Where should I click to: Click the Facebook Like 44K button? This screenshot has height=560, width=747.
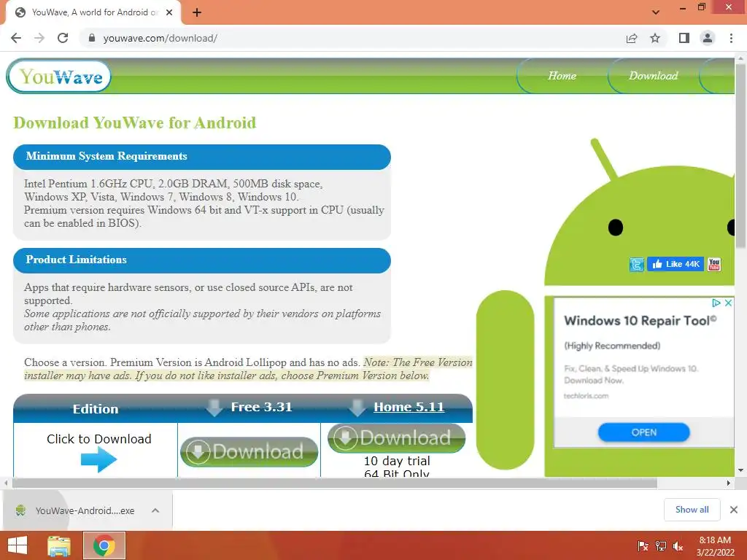point(675,264)
